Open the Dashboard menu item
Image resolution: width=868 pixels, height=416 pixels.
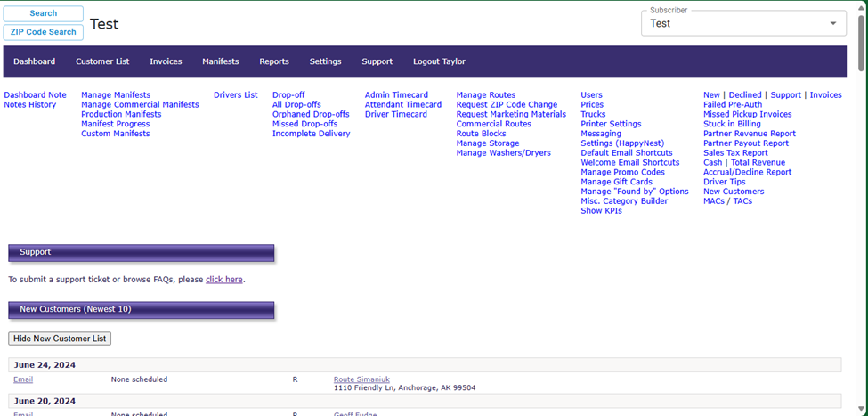pyautogui.click(x=34, y=61)
